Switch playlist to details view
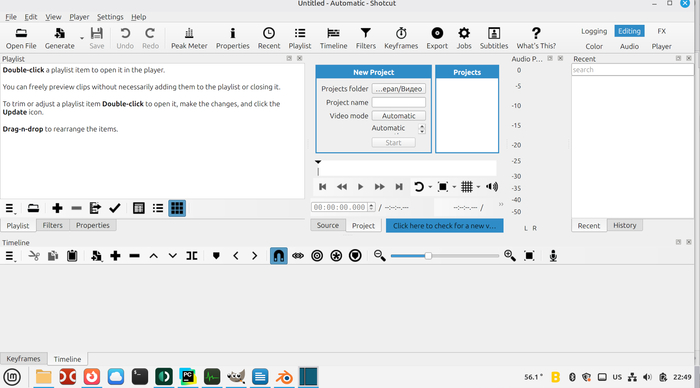 pyautogui.click(x=138, y=208)
